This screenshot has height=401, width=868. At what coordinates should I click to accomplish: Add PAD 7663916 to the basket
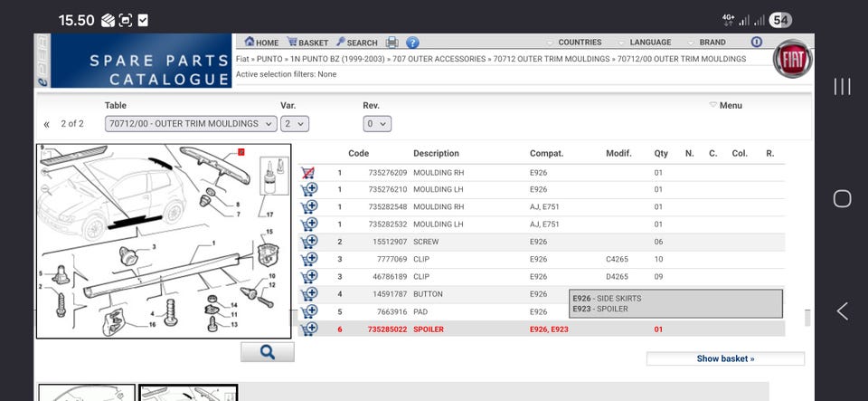[309, 311]
